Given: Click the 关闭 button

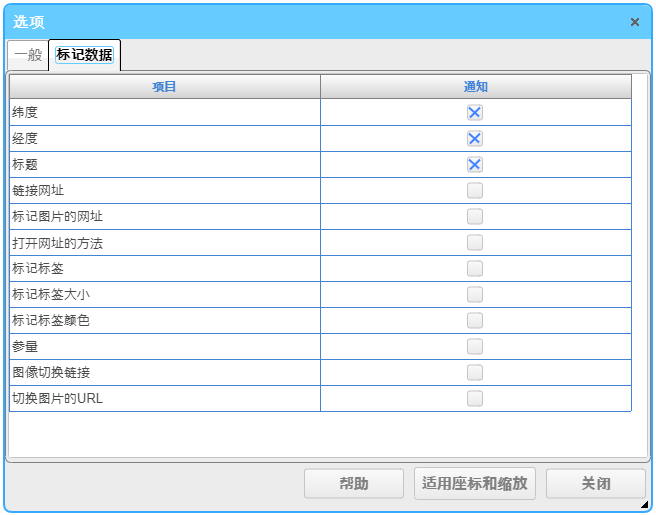Looking at the screenshot, I should click(596, 484).
